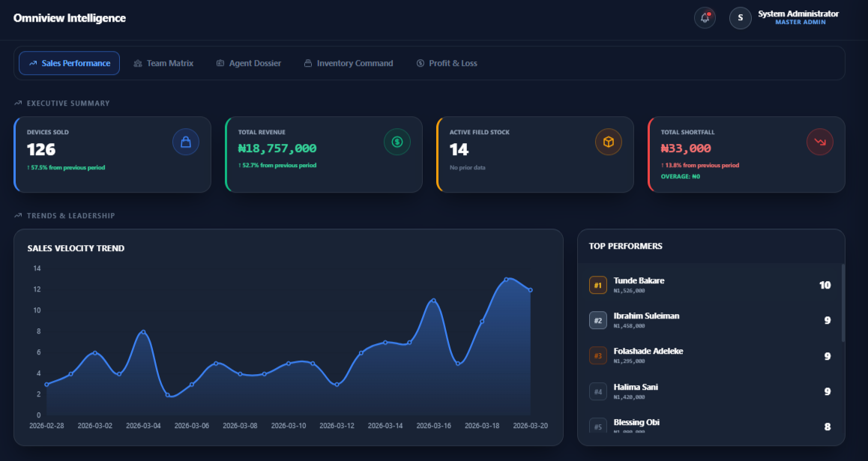The height and width of the screenshot is (461, 868).
Task: Click the chart icon inside Sales Performance tab
Action: point(32,63)
